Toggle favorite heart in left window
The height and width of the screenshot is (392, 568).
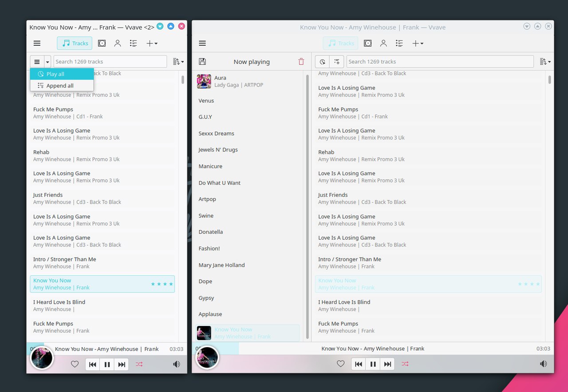[x=75, y=364]
